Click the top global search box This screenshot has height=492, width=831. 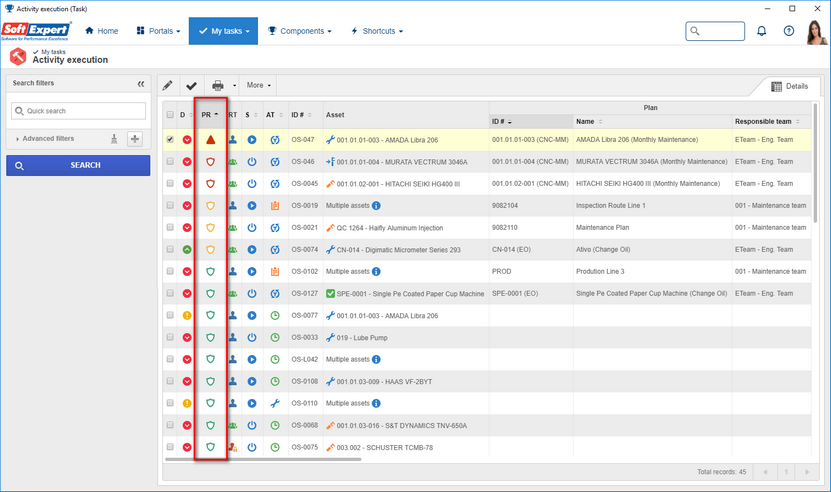click(715, 31)
